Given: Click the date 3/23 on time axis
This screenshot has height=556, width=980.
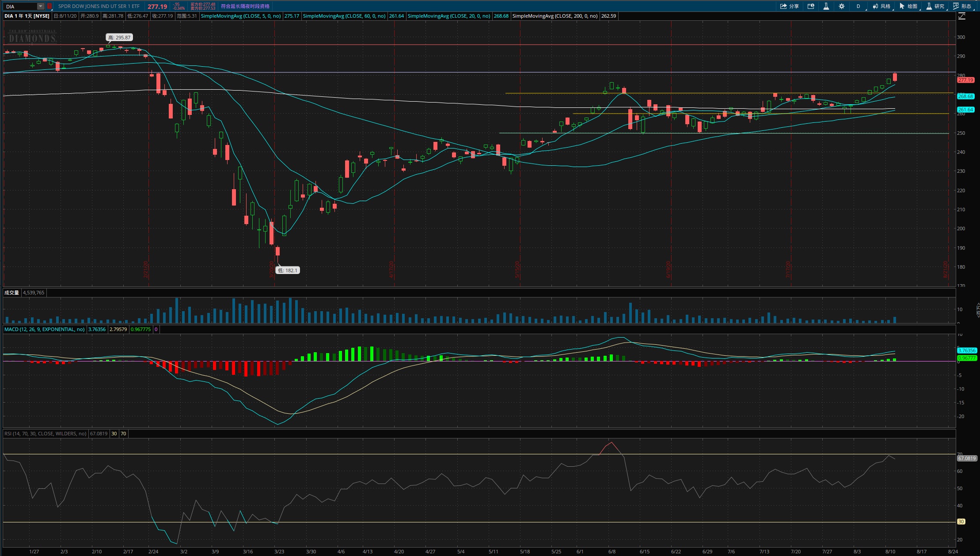Looking at the screenshot, I should click(x=279, y=552).
